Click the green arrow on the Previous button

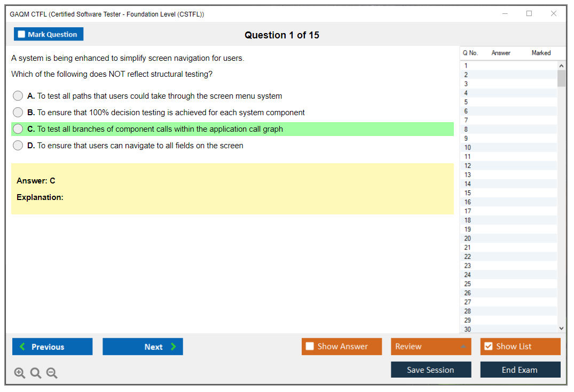(x=22, y=347)
